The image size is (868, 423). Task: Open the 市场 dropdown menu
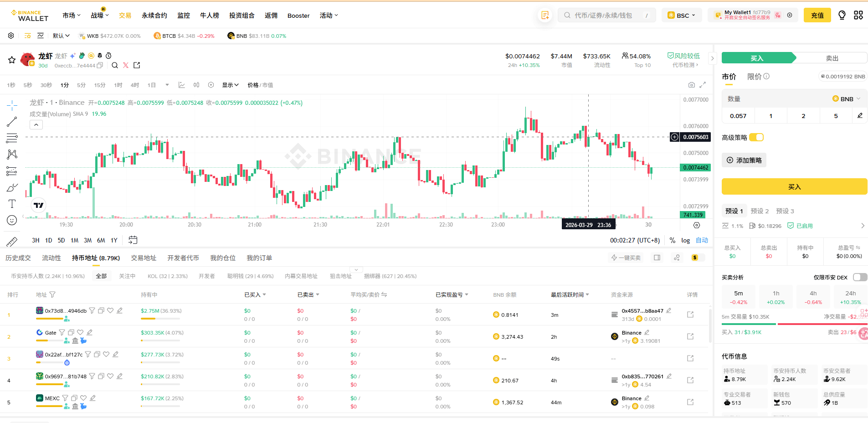tap(72, 15)
